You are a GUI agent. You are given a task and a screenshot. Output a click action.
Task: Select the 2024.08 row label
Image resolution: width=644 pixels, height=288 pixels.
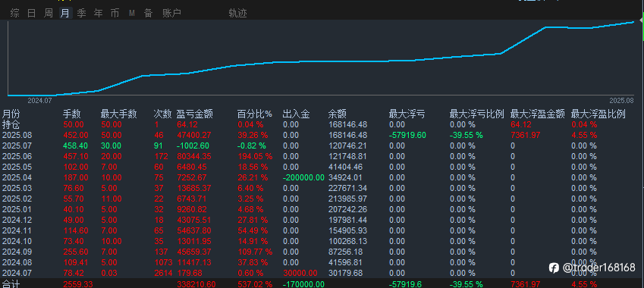pos(17,262)
